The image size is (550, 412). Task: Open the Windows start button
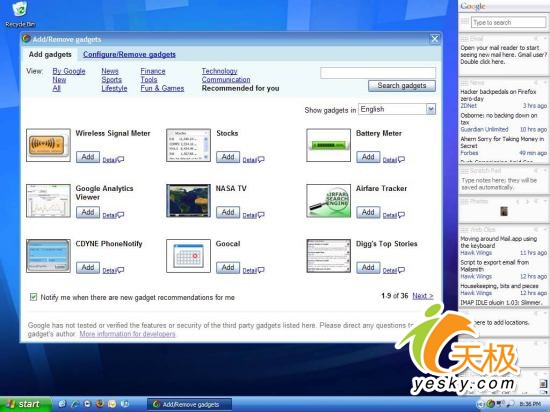[x=25, y=404]
